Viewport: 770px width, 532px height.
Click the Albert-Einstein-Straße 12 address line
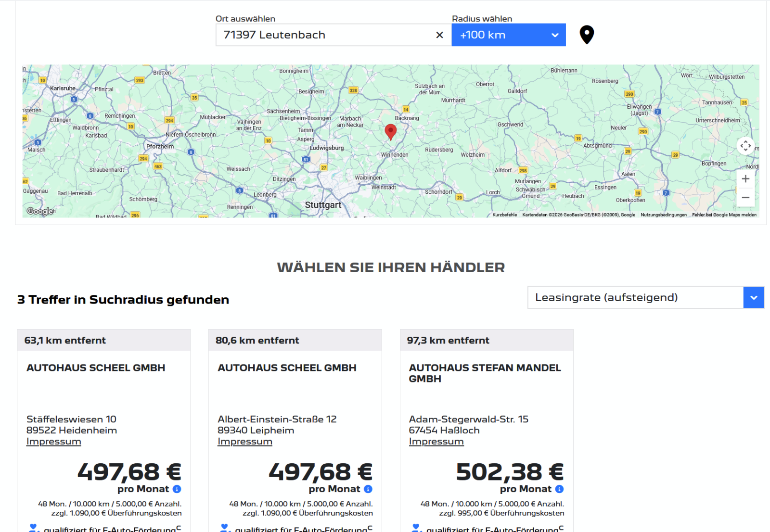(x=277, y=419)
